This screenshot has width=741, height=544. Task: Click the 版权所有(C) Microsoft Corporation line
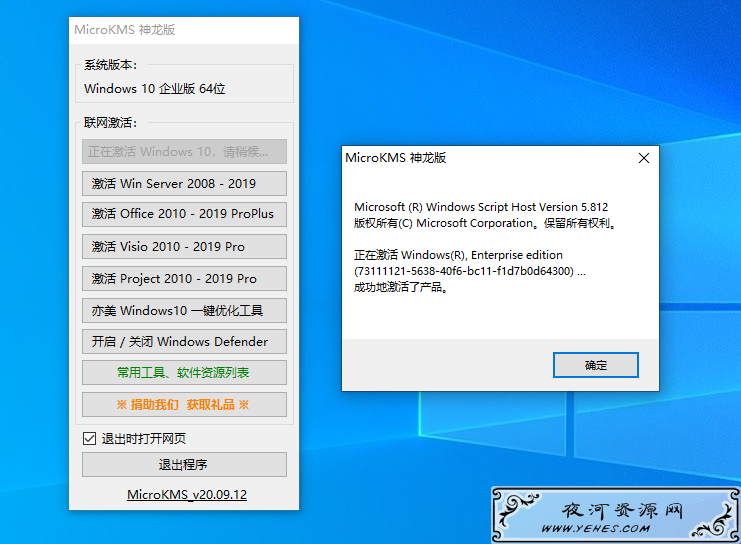tap(485, 223)
